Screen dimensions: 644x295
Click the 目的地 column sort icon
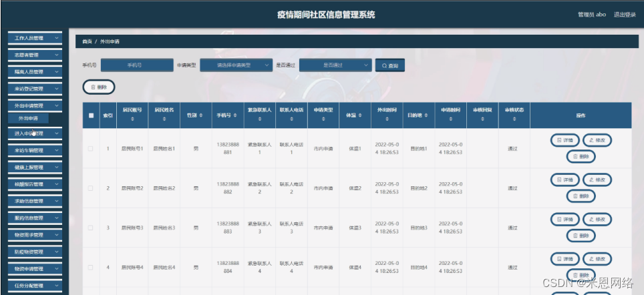[426, 115]
